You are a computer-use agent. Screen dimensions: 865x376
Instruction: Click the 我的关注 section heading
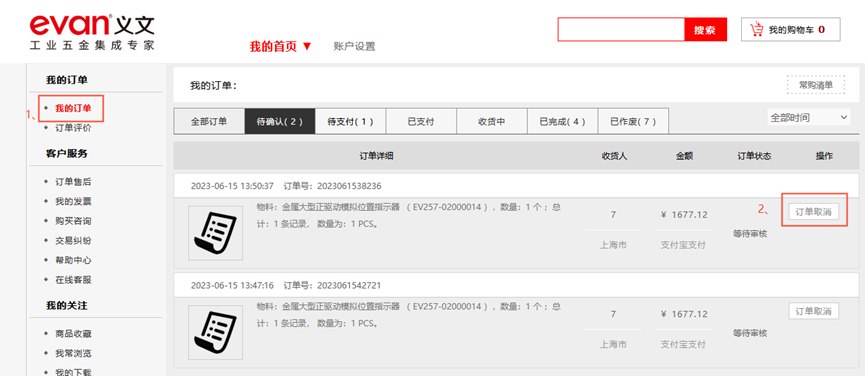67,305
